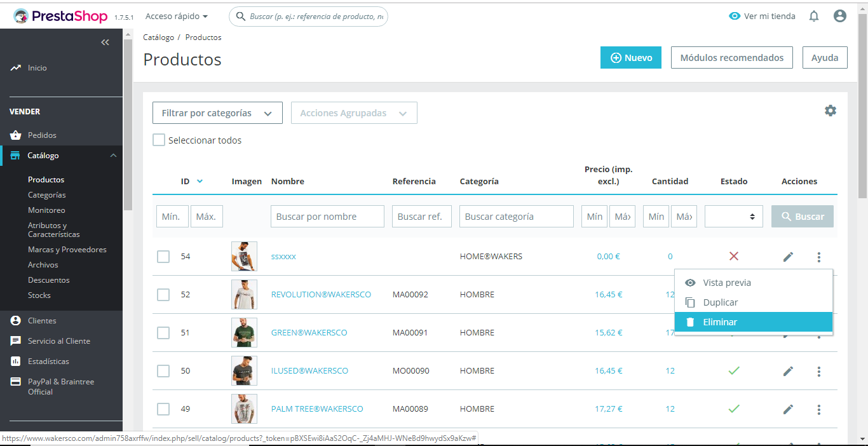
Task: Click price 16,45 € of REVOLUTION®WAKERSCO
Action: [609, 295]
